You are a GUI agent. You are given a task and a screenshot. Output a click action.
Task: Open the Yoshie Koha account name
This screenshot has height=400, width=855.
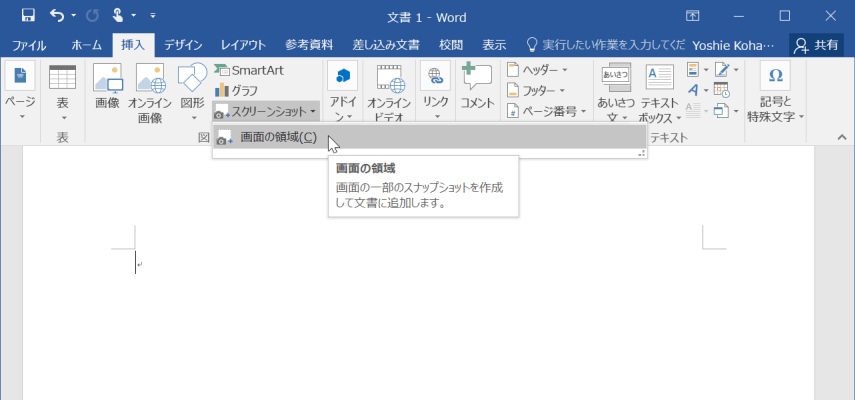(x=732, y=45)
